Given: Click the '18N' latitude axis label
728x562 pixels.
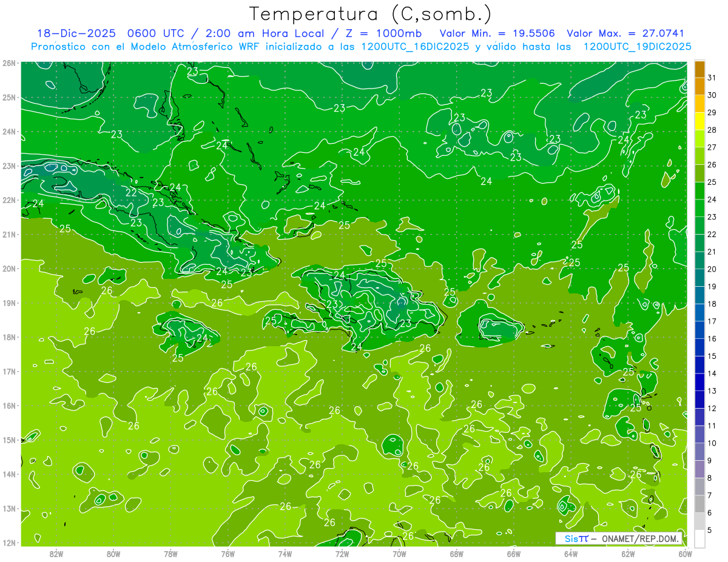Looking at the screenshot, I should click(9, 337).
